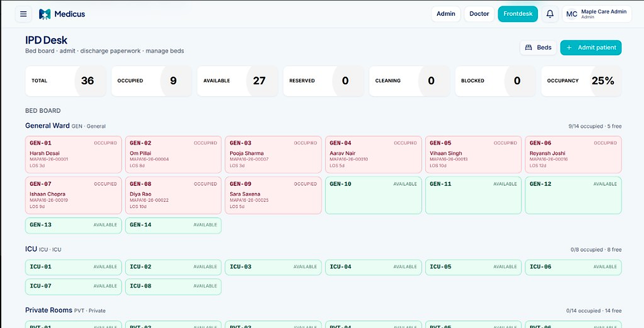Select available bed GEN-10
Viewport: 644px width, 328px height.
(373, 195)
